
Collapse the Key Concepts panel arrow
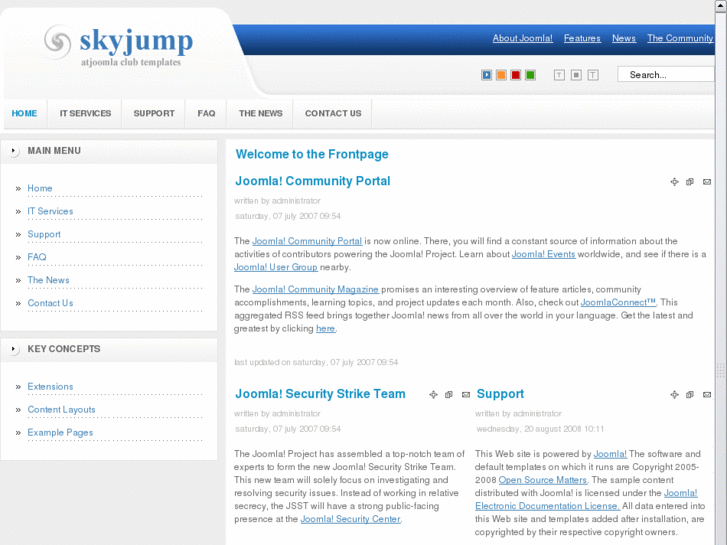coord(13,349)
